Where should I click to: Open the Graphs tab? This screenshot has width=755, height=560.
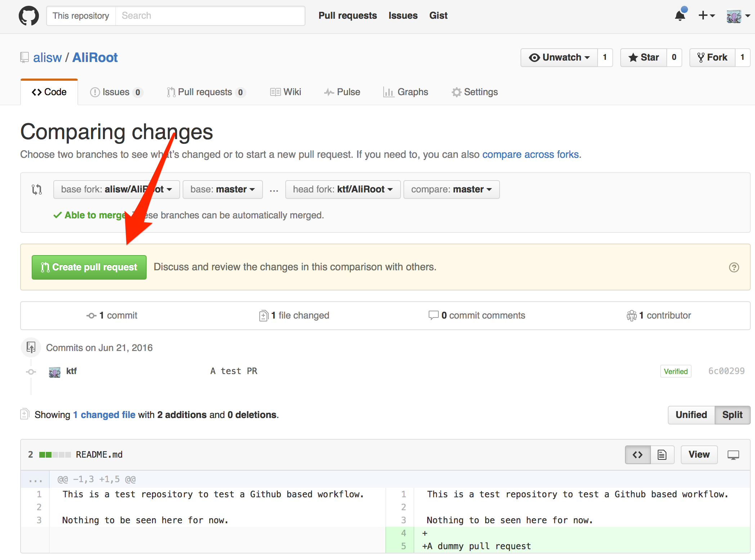coord(406,92)
